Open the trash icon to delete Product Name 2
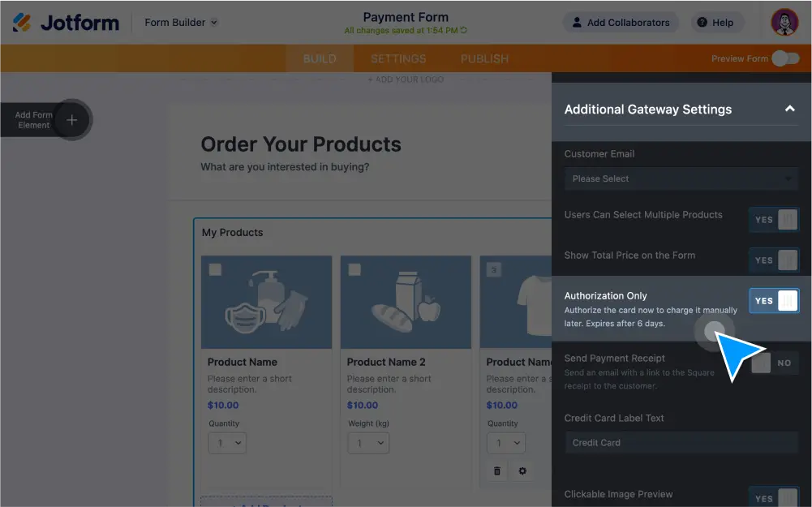 click(497, 470)
